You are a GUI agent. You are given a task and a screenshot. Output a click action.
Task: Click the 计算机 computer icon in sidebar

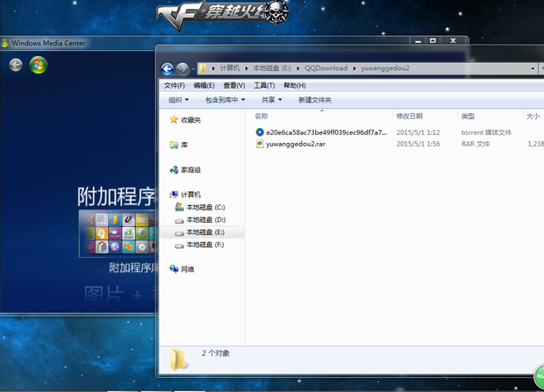tap(174, 195)
